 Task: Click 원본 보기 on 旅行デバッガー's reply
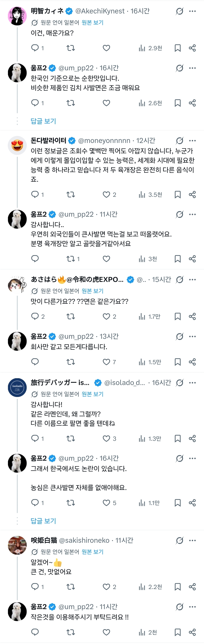(x=92, y=394)
